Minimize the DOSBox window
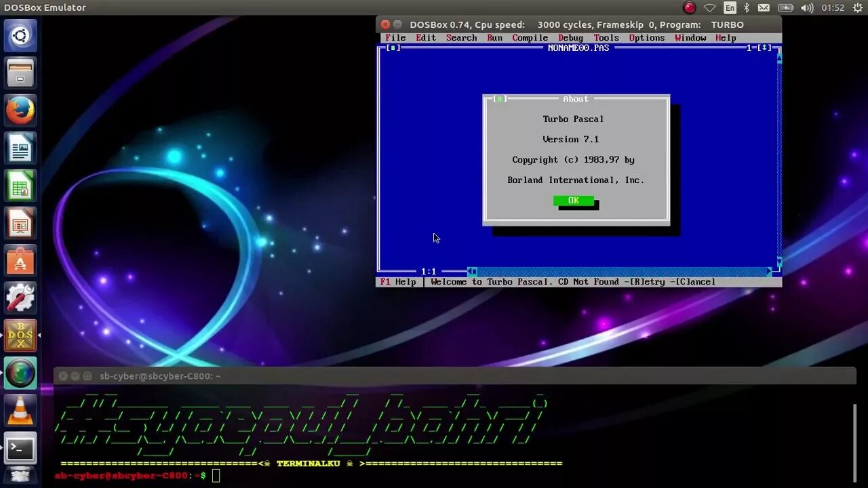868x488 pixels. coord(397,24)
